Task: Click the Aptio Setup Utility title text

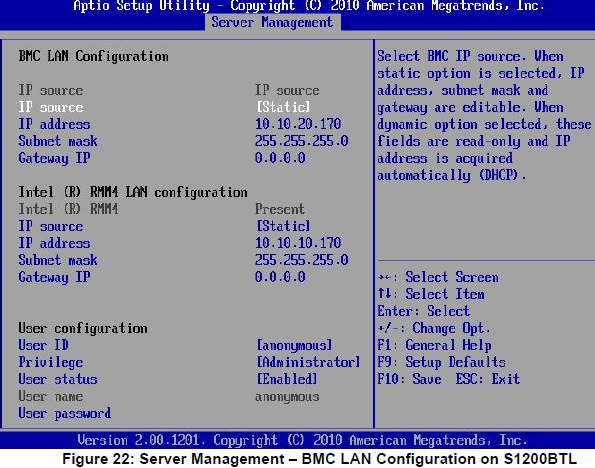Action: [x=309, y=6]
